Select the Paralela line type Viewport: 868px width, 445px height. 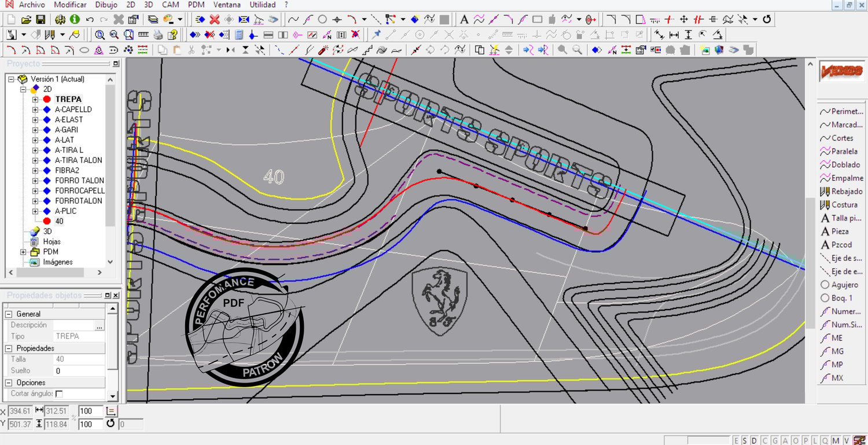(x=839, y=152)
